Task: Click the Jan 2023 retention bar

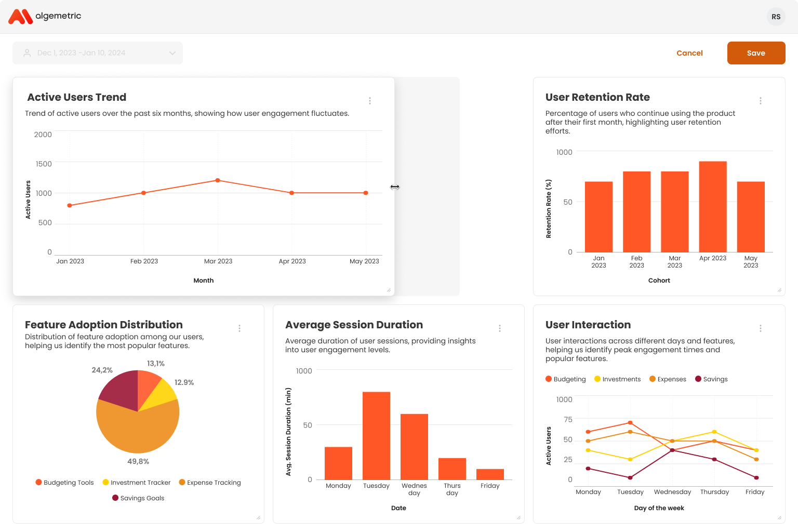Action: [598, 217]
